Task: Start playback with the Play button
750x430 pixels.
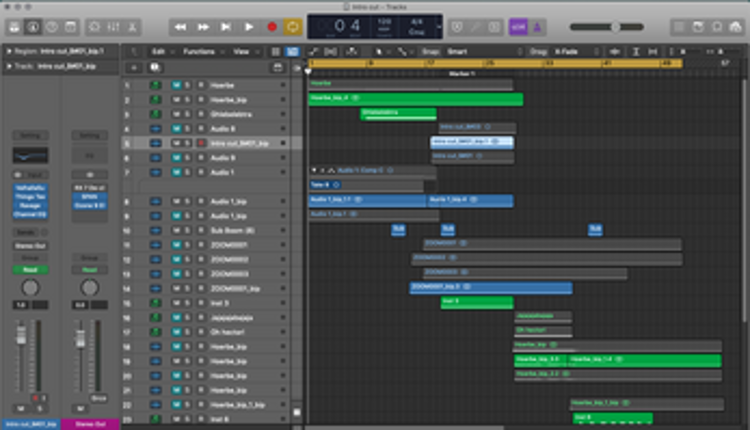Action: click(249, 27)
